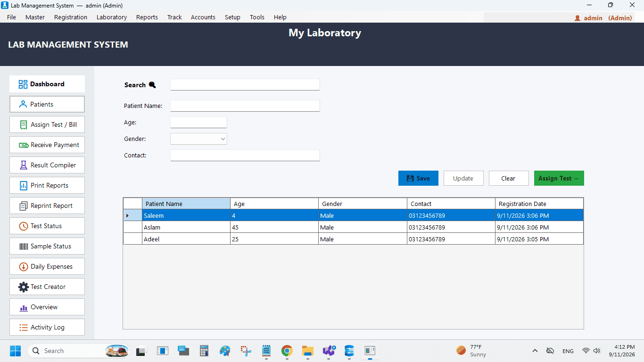Image resolution: width=644 pixels, height=362 pixels.
Task: Click the admin user icon
Action: pyautogui.click(x=578, y=18)
